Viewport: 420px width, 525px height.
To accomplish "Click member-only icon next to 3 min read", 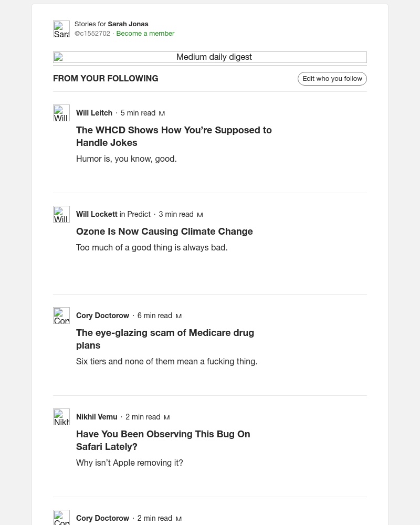I will (x=200, y=215).
